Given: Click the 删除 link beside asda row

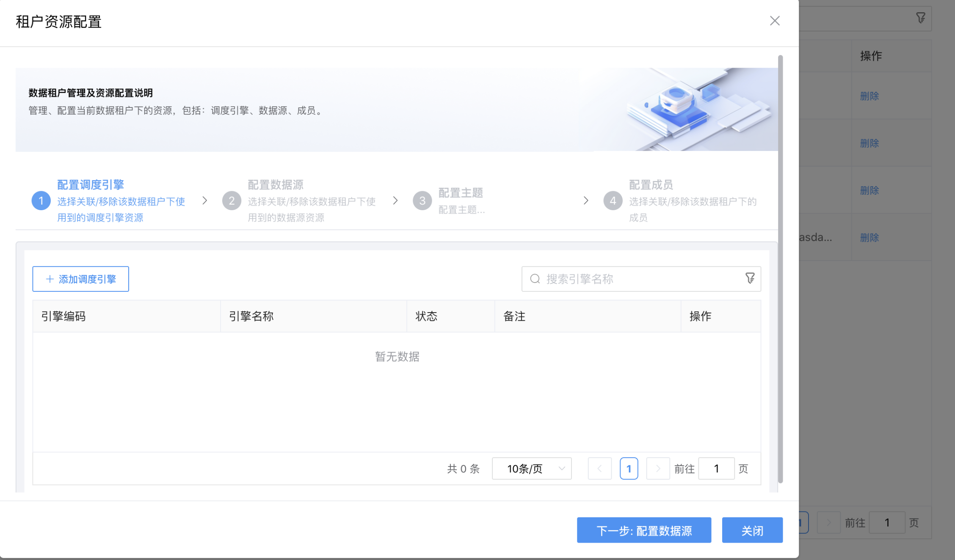Looking at the screenshot, I should [x=869, y=237].
